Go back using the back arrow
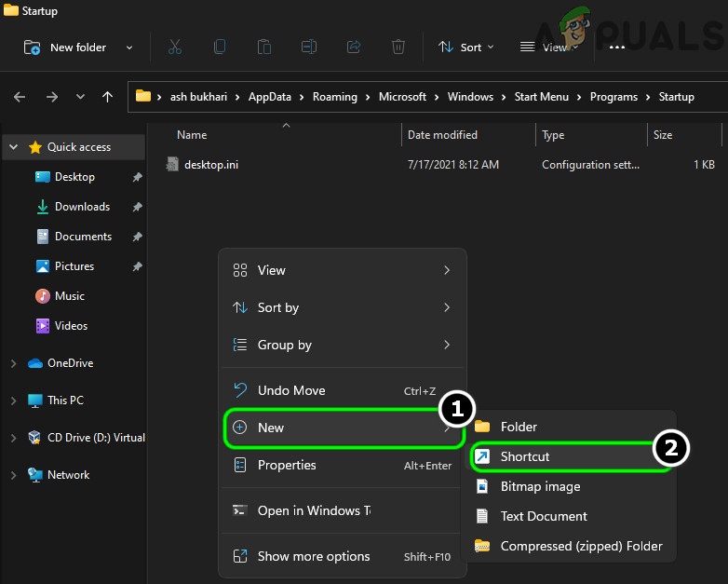This screenshot has width=728, height=584. (20, 97)
